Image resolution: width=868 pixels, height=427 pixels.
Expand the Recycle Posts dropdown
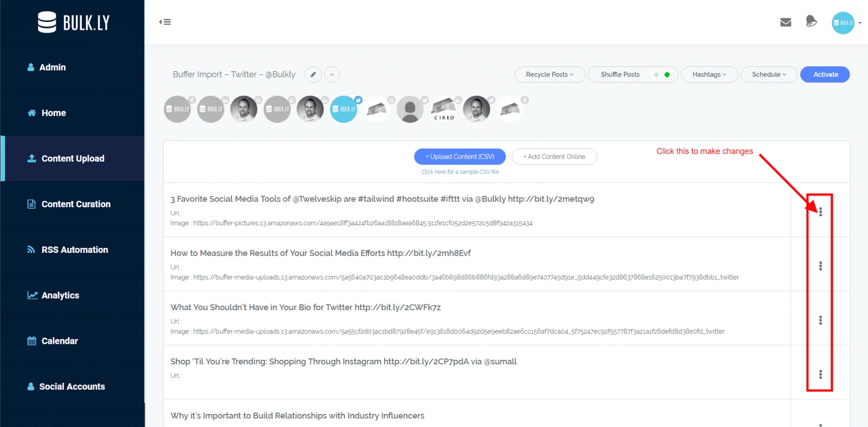point(550,74)
